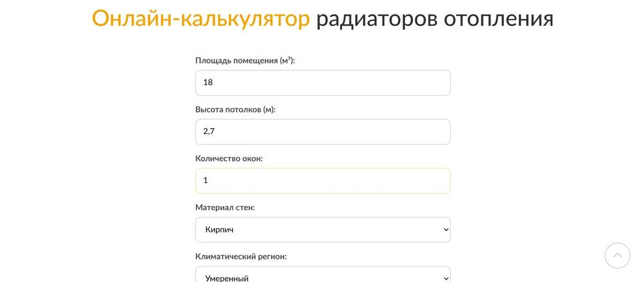The image size is (644, 282).
Task: Click the 'Высота потолков (м):' label
Action: 236,110
